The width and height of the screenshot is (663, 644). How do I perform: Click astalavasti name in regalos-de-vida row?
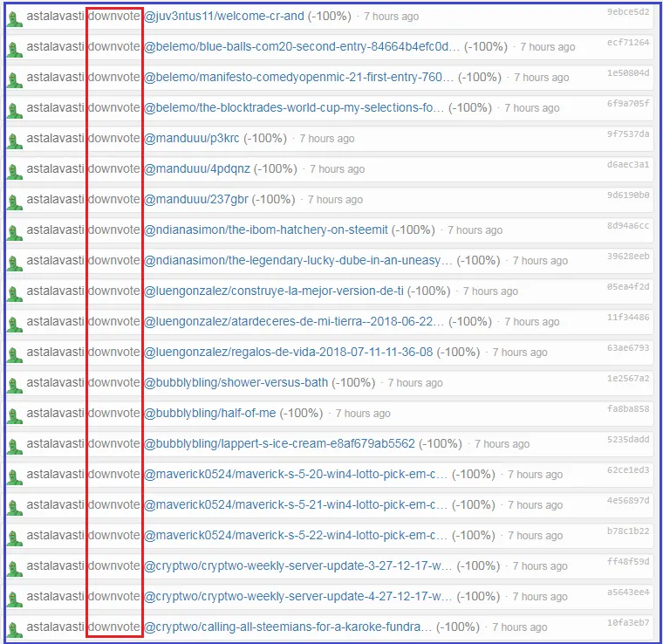(x=55, y=352)
